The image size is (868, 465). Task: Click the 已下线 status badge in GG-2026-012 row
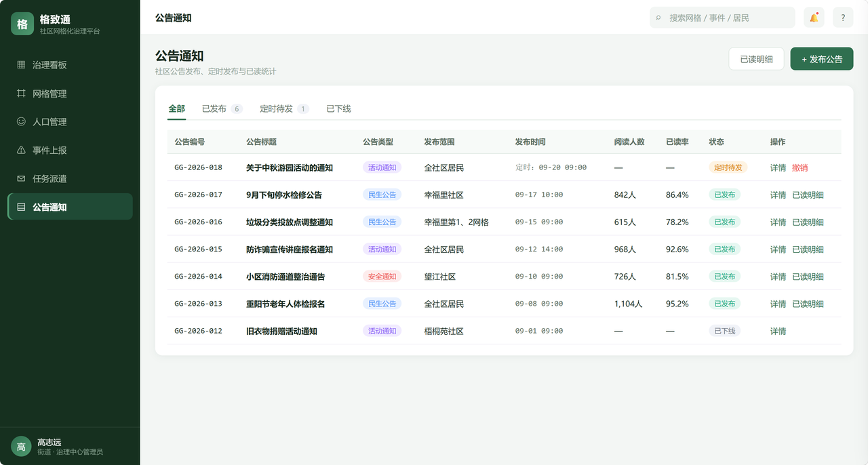(725, 331)
